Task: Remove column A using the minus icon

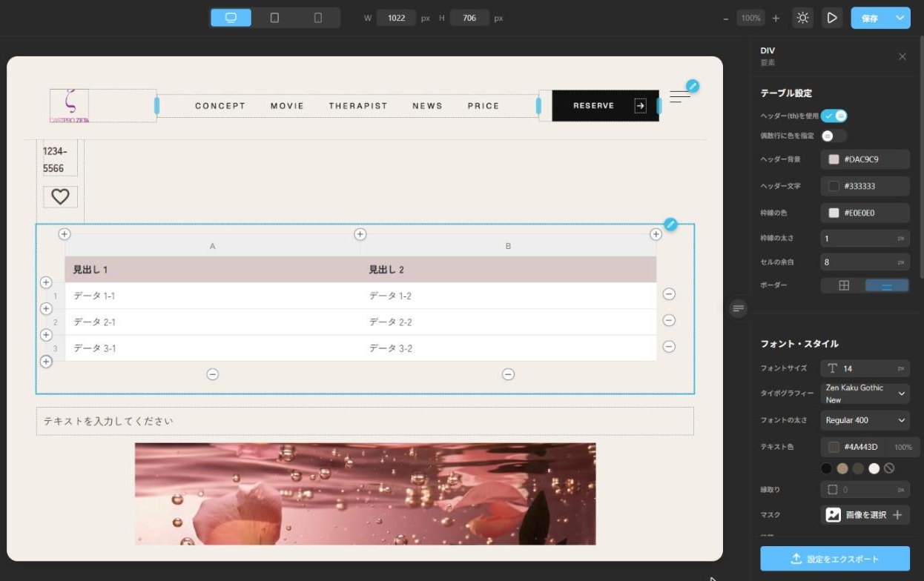Action: 212,374
